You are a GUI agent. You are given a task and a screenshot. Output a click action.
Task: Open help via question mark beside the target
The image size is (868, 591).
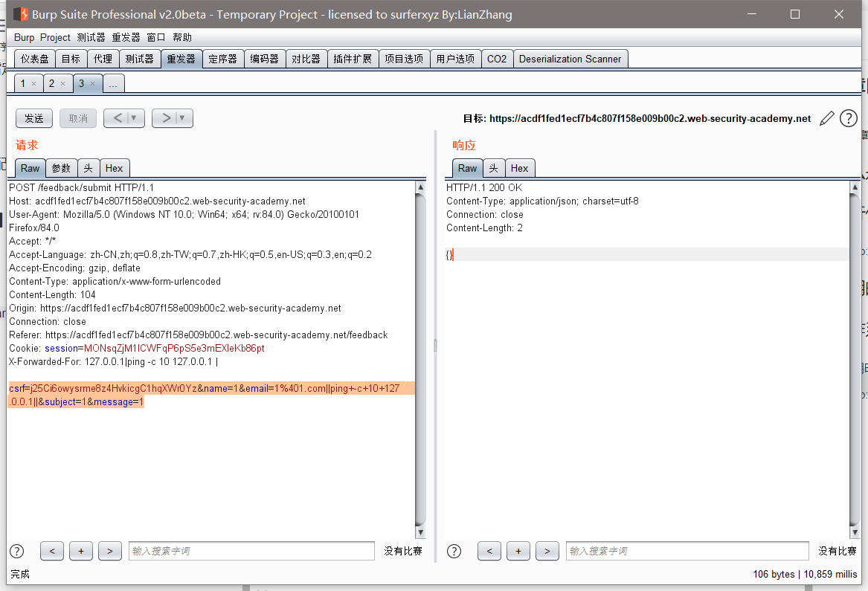pyautogui.click(x=848, y=117)
